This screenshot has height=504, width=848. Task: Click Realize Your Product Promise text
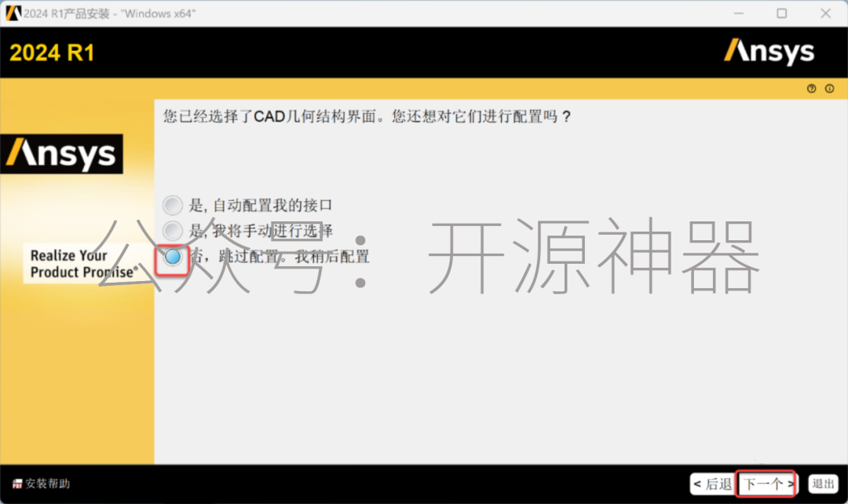pos(84,263)
